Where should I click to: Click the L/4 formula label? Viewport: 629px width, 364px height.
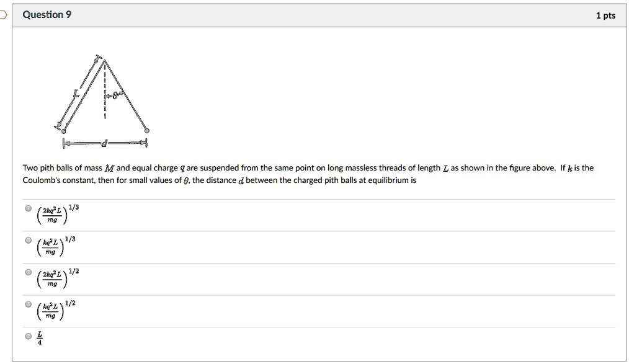(x=39, y=337)
